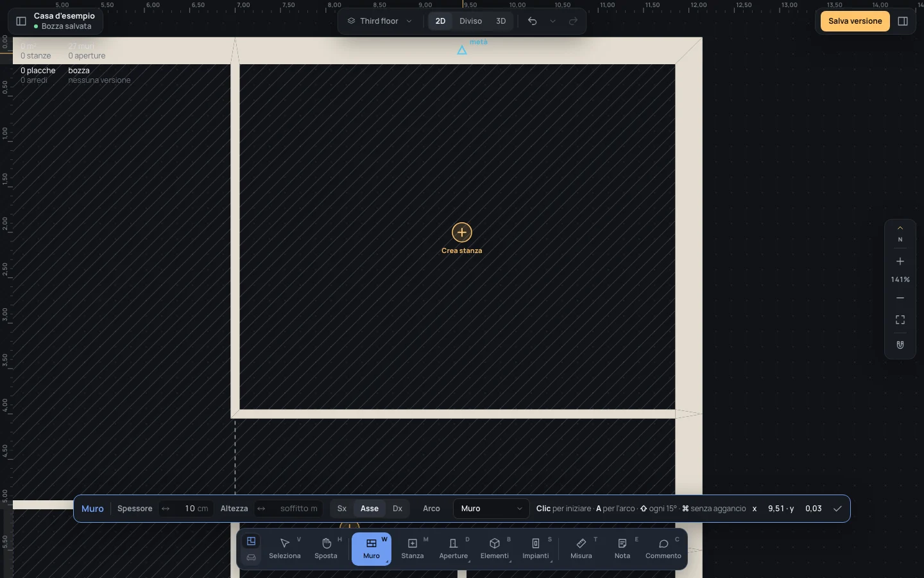Viewport: 924px width, 578px height.
Task: Open the undo history chevron
Action: 553,21
